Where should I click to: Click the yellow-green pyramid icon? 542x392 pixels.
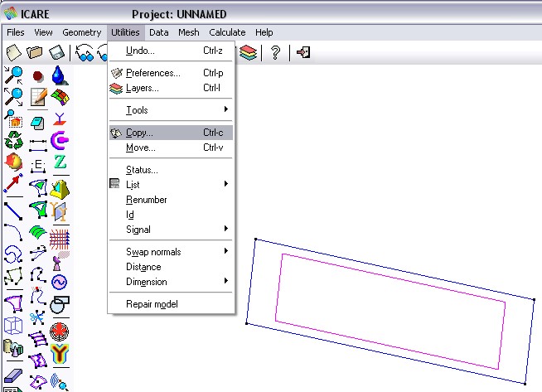point(60,190)
